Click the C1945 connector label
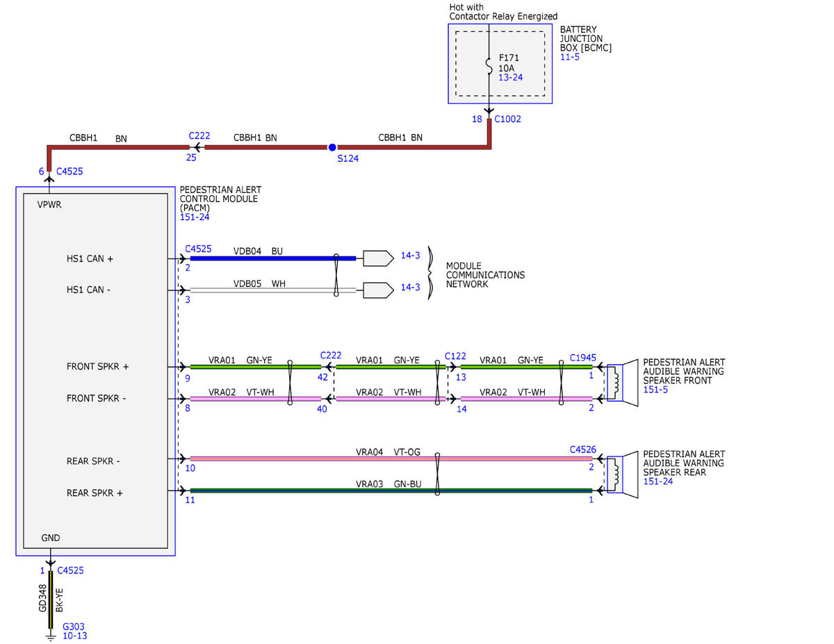 tap(582, 357)
